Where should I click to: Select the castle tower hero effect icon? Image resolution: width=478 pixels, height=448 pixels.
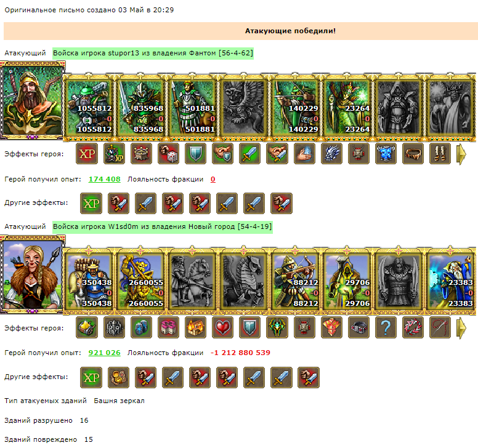pos(141,154)
